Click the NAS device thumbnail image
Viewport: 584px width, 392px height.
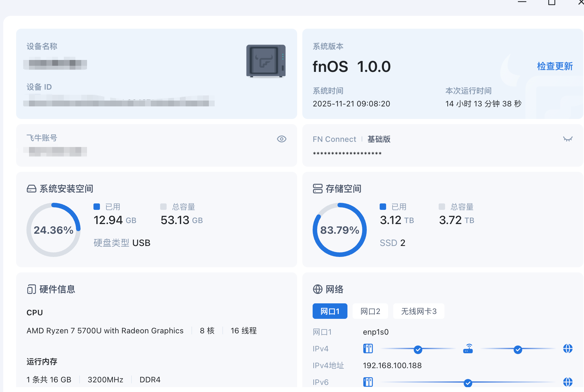coord(266,61)
